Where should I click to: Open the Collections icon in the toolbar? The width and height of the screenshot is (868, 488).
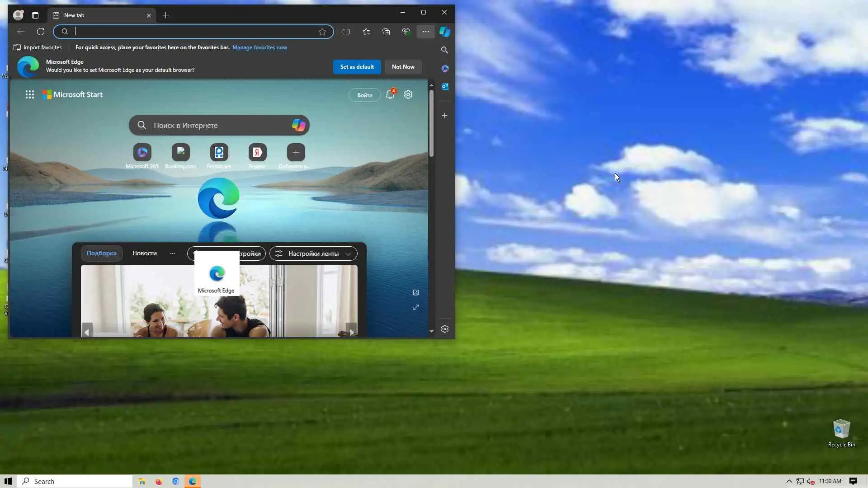click(386, 32)
